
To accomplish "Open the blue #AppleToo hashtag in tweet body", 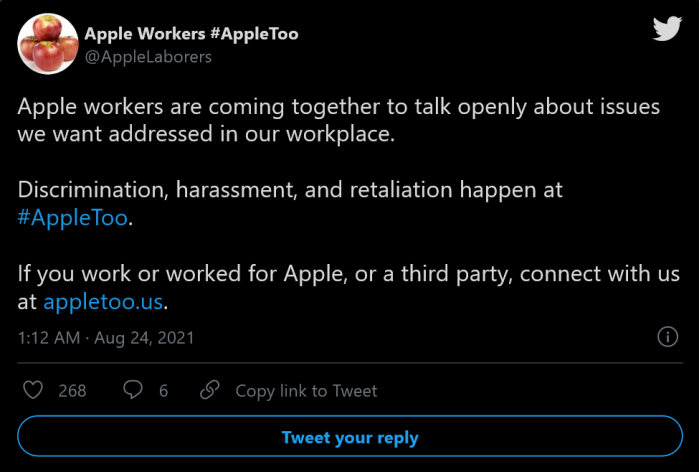I will [x=73, y=219].
